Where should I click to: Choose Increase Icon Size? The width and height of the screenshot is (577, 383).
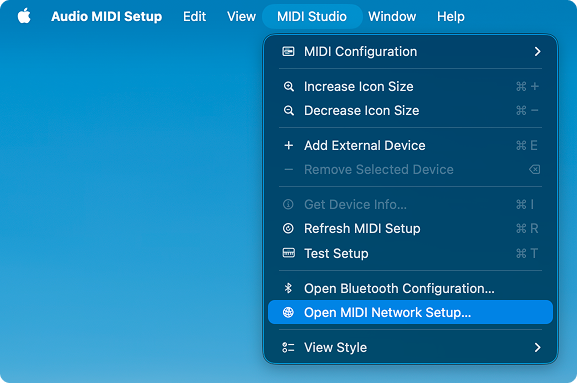tap(410, 86)
